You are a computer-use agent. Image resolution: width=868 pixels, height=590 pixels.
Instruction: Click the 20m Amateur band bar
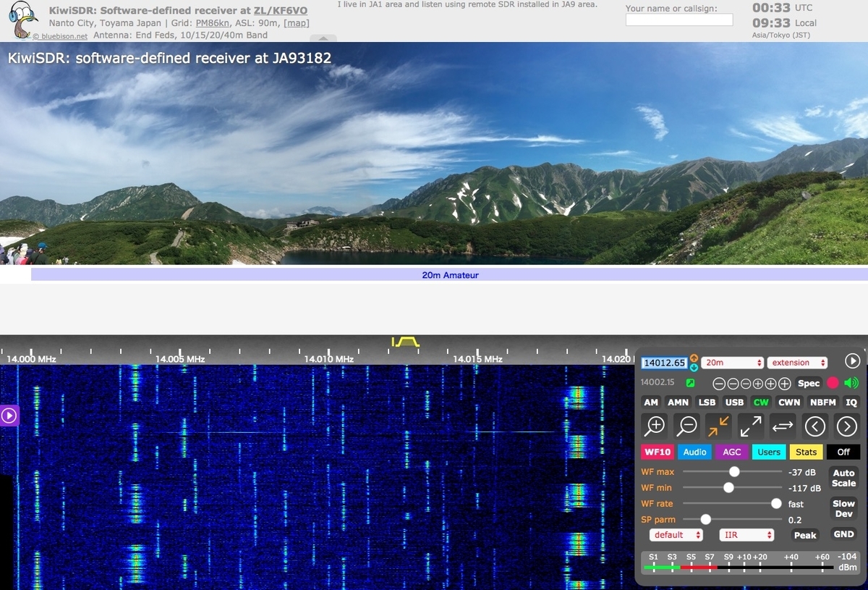(449, 275)
